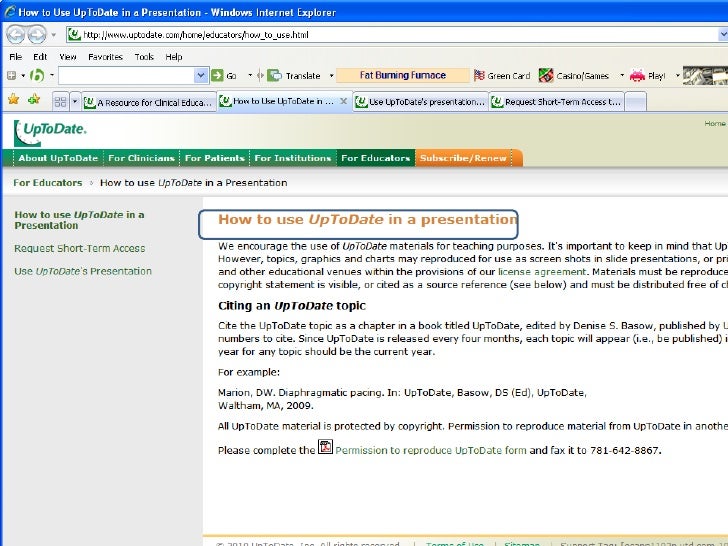This screenshot has width=728, height=546.
Task: Click the green toolbar logo icon
Action: tap(37, 75)
